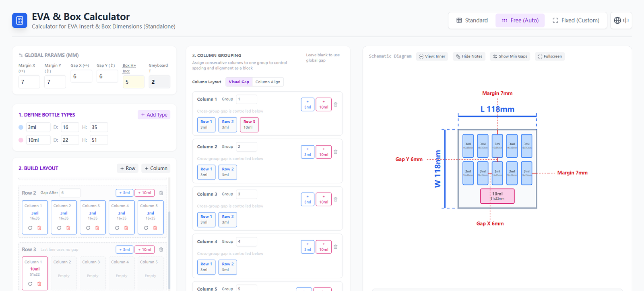Toggle Show Min Gaps on diagram

(510, 56)
